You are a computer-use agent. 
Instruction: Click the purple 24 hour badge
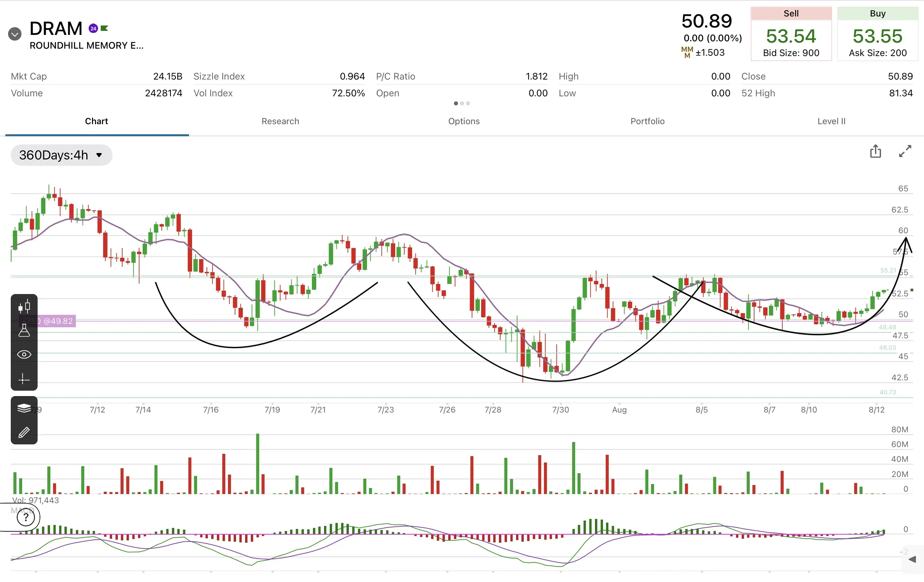93,29
